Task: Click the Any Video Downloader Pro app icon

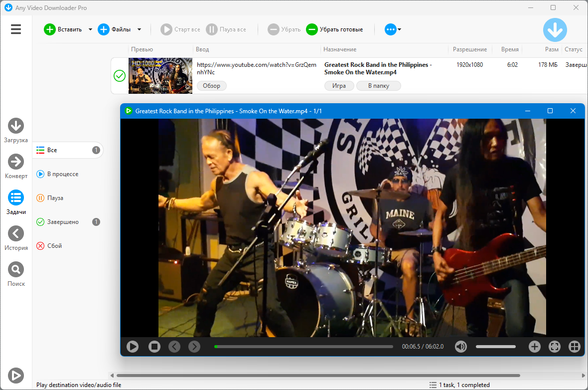Action: point(8,7)
